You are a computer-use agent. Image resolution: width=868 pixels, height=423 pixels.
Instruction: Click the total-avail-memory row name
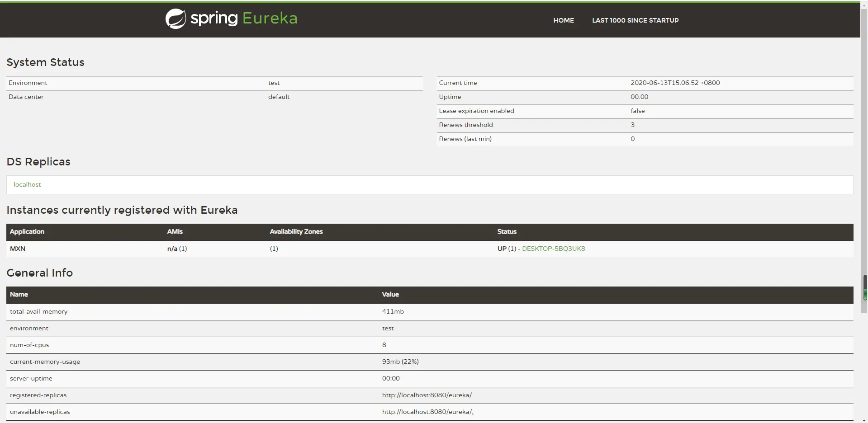[x=39, y=311]
